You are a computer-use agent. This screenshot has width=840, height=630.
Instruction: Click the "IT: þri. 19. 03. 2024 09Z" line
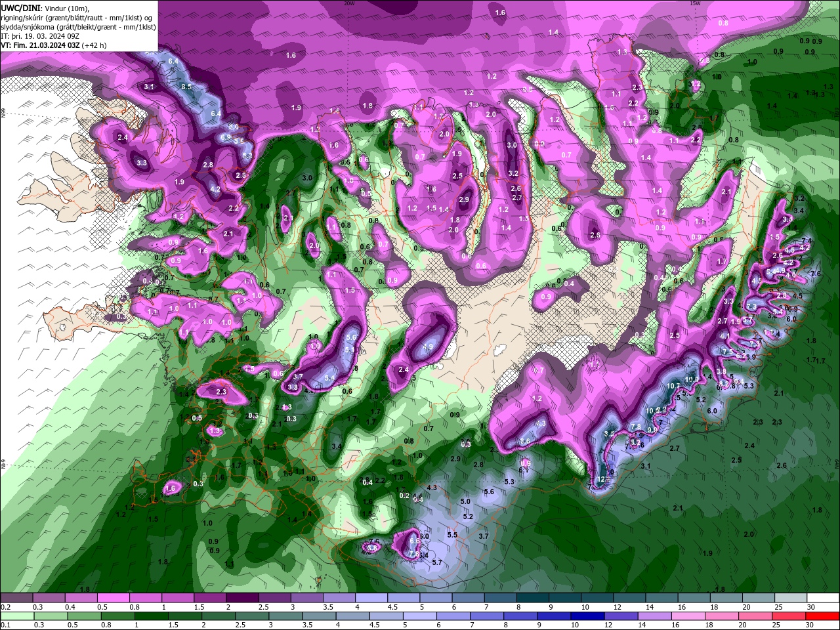tap(40, 36)
